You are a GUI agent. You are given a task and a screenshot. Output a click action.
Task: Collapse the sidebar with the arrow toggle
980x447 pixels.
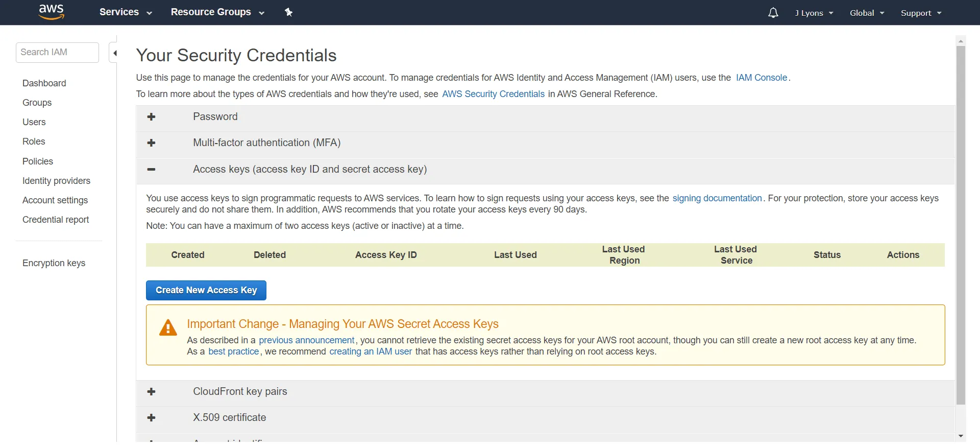tap(115, 53)
